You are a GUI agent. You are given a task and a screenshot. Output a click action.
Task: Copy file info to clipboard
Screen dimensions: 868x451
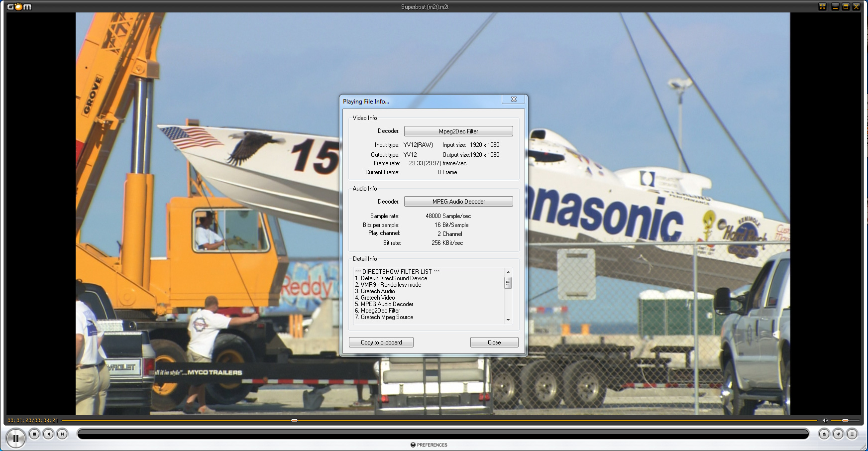pyautogui.click(x=381, y=342)
